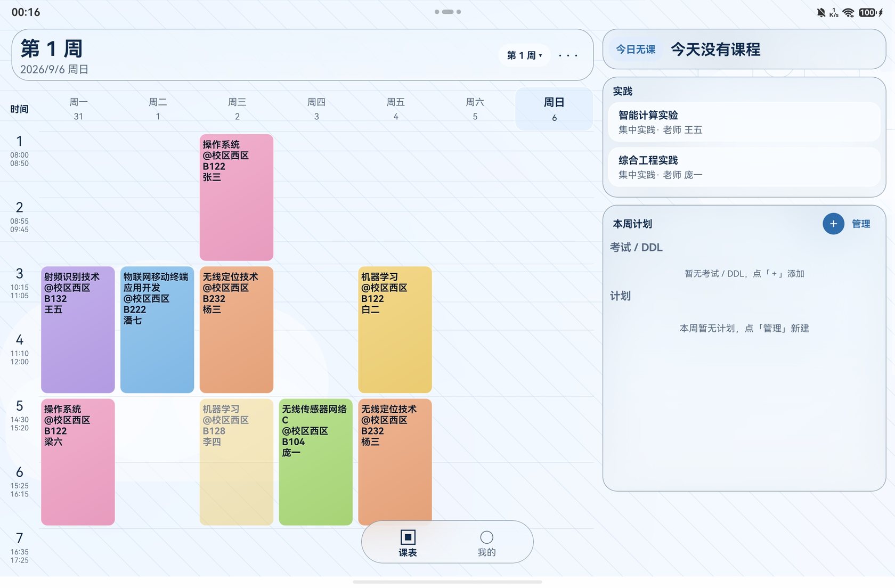Click the 时间 column header
The width and height of the screenshot is (895, 588).
point(19,109)
